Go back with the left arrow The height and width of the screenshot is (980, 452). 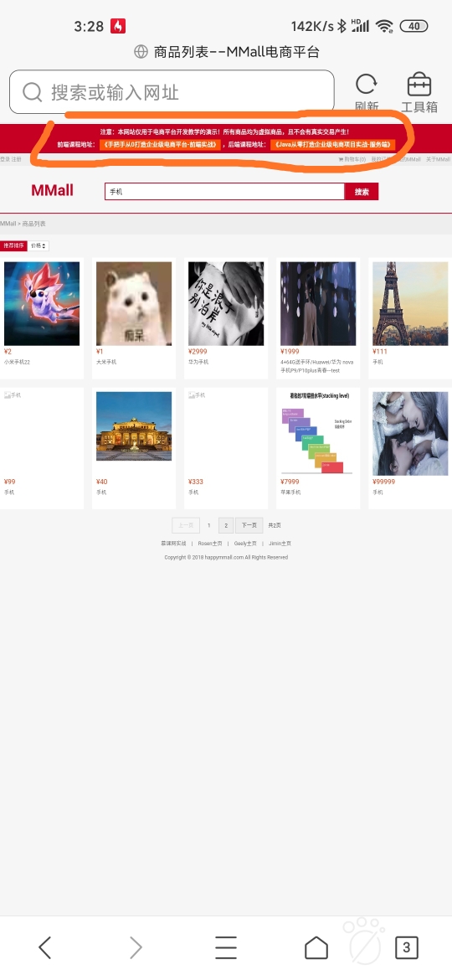pyautogui.click(x=44, y=947)
